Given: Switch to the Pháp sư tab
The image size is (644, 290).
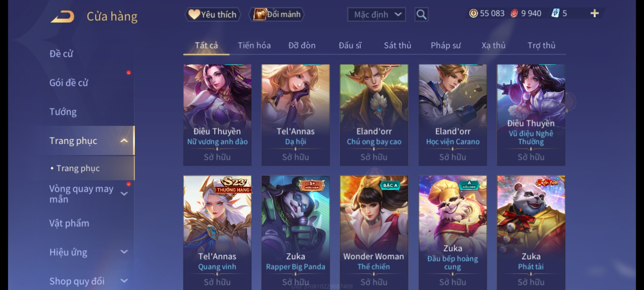Looking at the screenshot, I should tap(446, 45).
